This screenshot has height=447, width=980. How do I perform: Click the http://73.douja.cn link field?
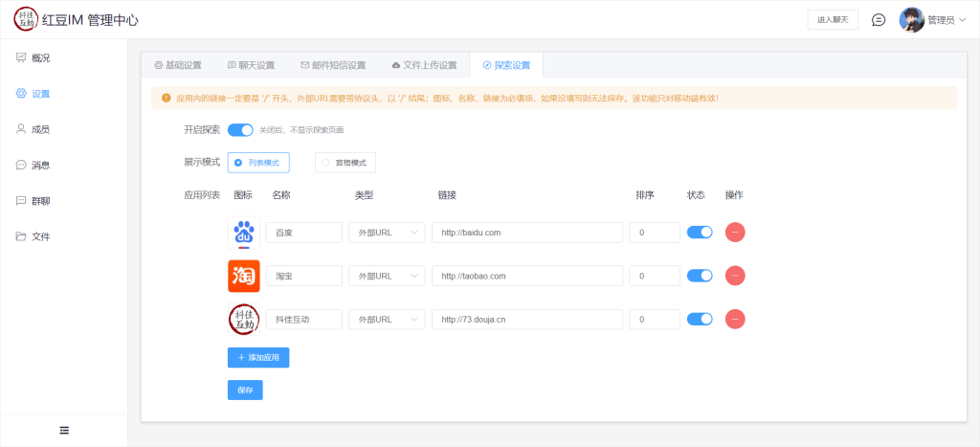[527, 320]
